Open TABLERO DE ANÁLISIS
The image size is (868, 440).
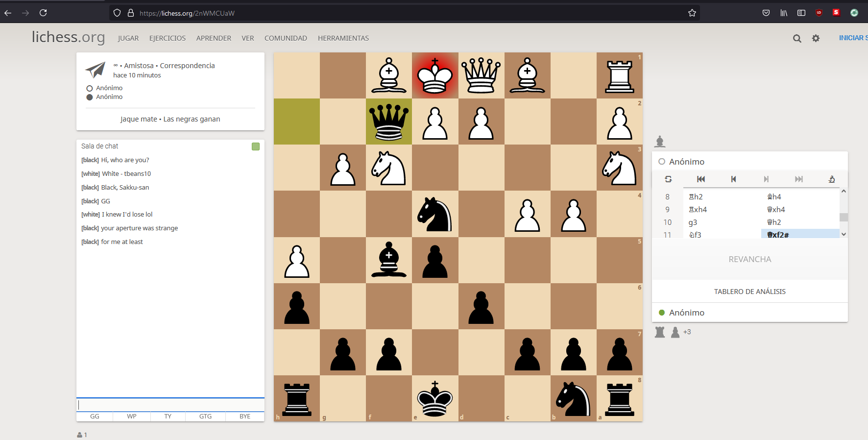749,292
